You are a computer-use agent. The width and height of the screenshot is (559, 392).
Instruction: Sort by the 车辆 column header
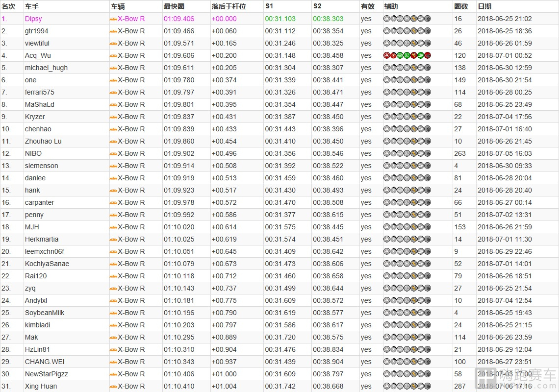[x=118, y=6]
